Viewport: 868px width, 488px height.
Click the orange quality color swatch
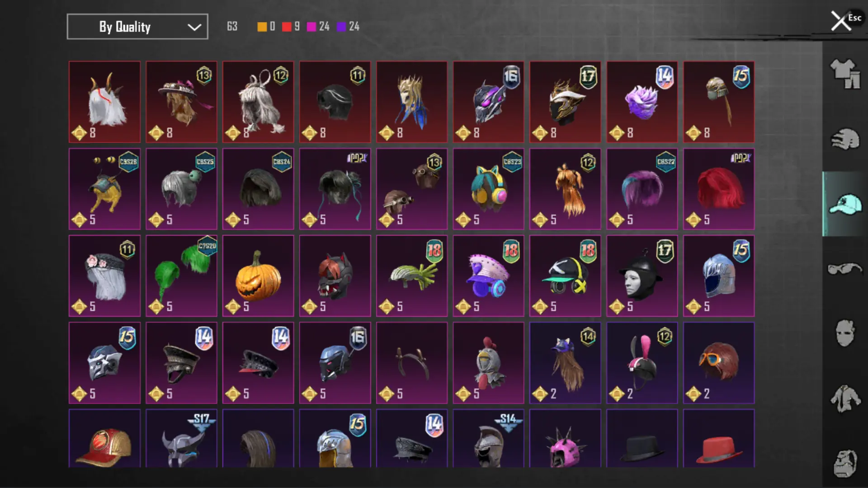point(262,27)
